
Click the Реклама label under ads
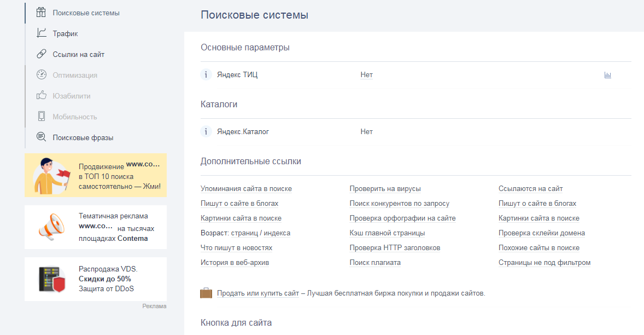click(154, 306)
